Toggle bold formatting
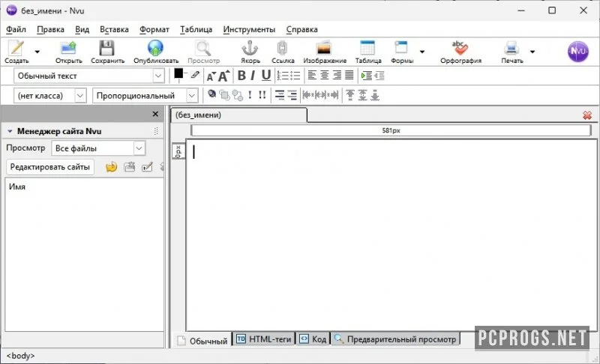Viewport: 600px width, 364px height. click(241, 76)
